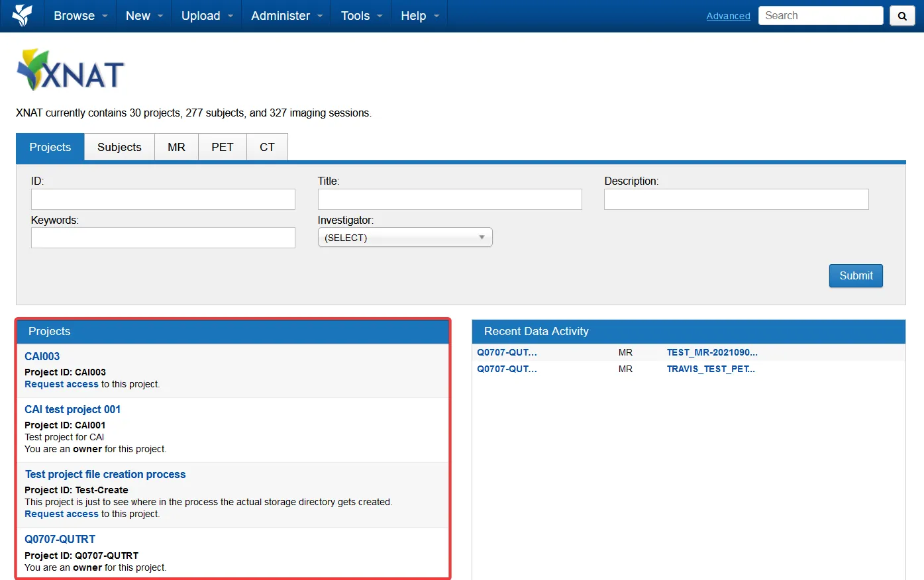Click the Administer menu arrow

tap(320, 16)
